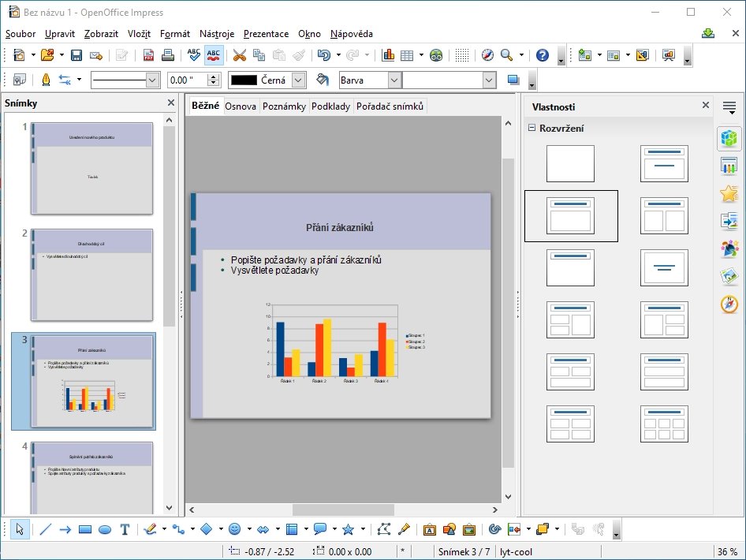
Task: Select slide 2 thumbnail in Snímky panel
Action: coord(91,272)
